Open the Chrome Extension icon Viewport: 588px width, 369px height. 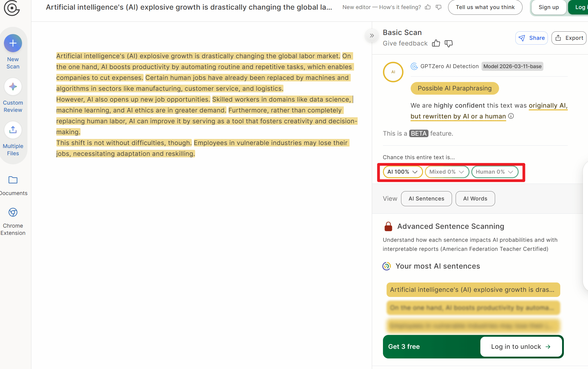(13, 212)
